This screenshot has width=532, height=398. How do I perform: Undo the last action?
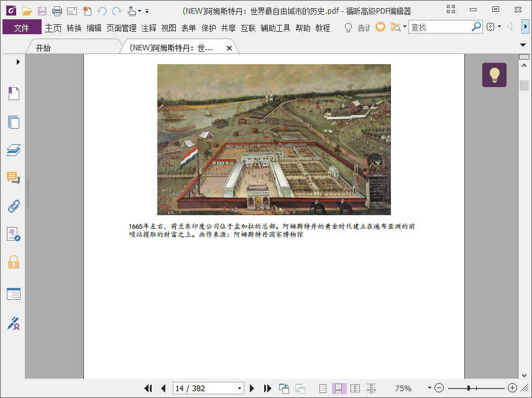click(102, 11)
